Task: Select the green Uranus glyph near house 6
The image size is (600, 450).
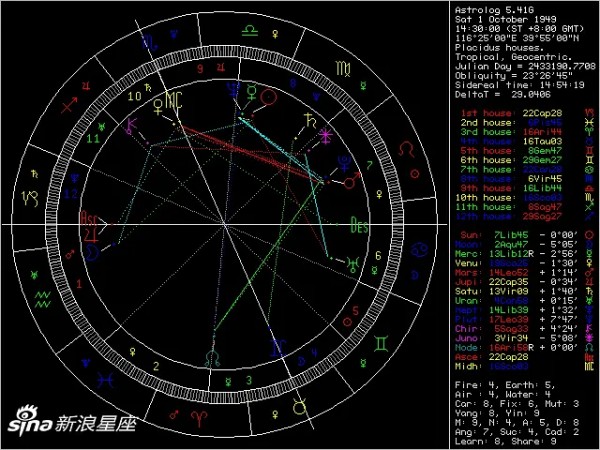Action: [352, 264]
